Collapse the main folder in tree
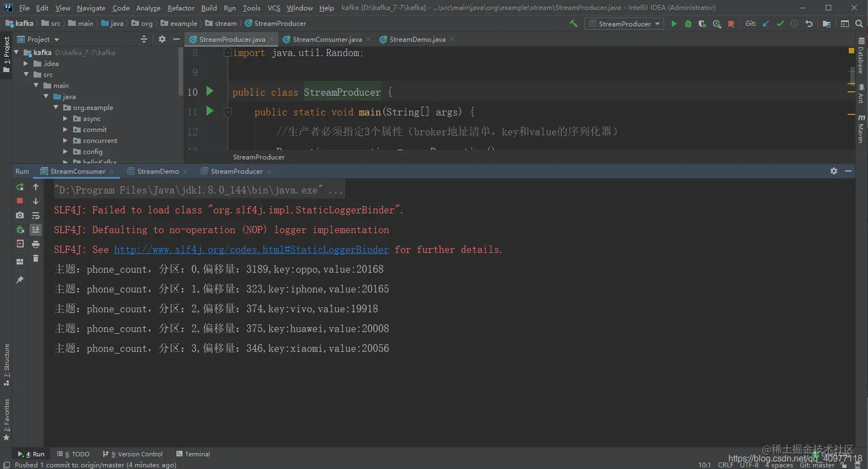The width and height of the screenshot is (868, 469). (x=36, y=86)
